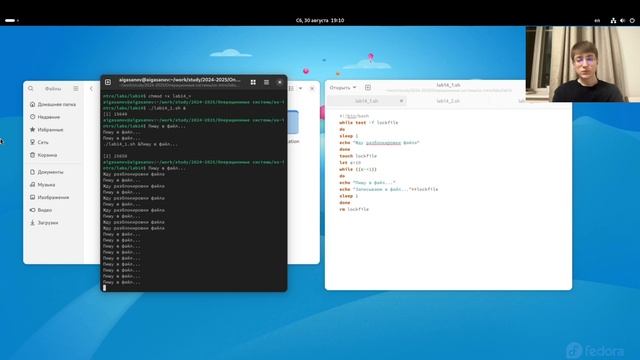Screen dimensions: 640x360
Task: Open Видео in the Files sidebar
Action: (x=53, y=210)
